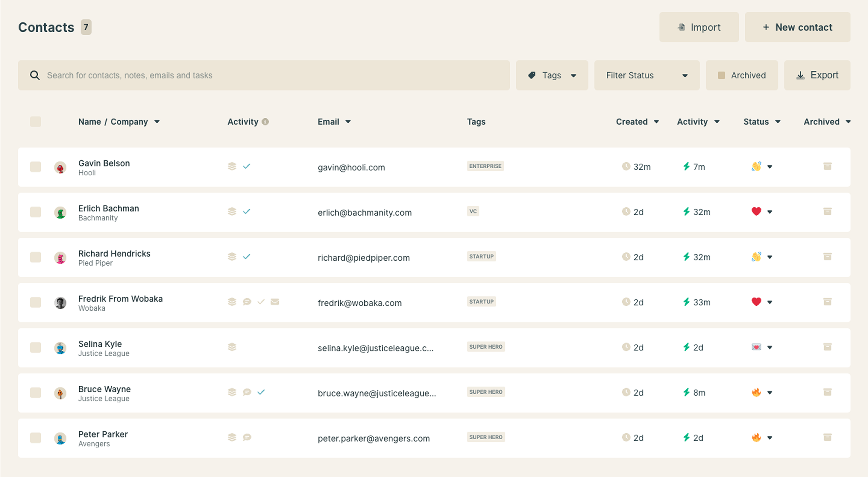The image size is (868, 477).
Task: Click stack layers icon in Selina Kyle row
Action: point(232,347)
